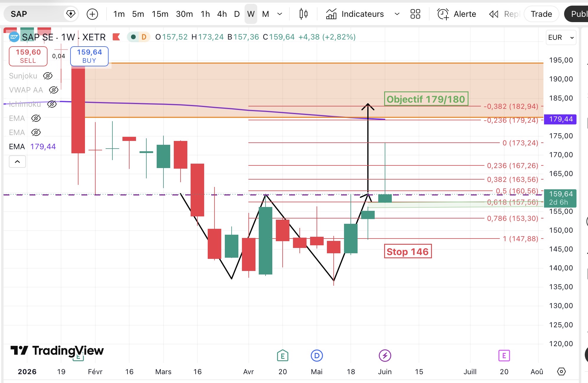Screen dimensions: 588x383
Task: Click the green market status dot
Action: coord(133,37)
